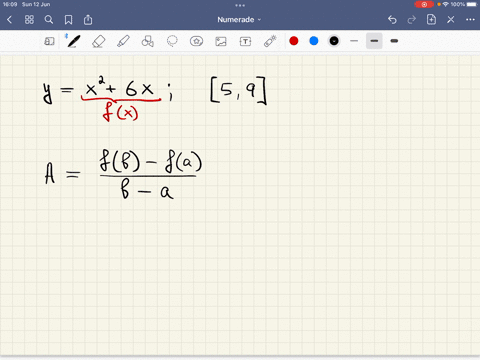Screen dimensions: 480x360
Task: Select the Eraser tool
Action: (98, 41)
